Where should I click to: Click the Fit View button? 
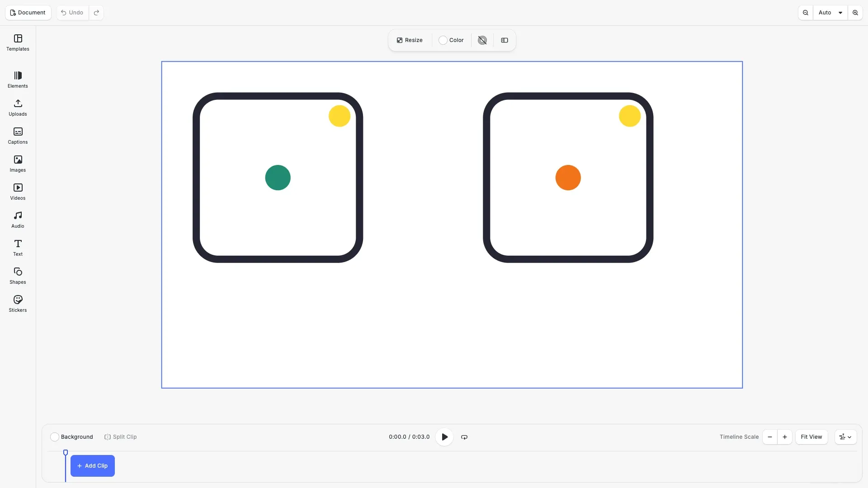click(x=811, y=437)
